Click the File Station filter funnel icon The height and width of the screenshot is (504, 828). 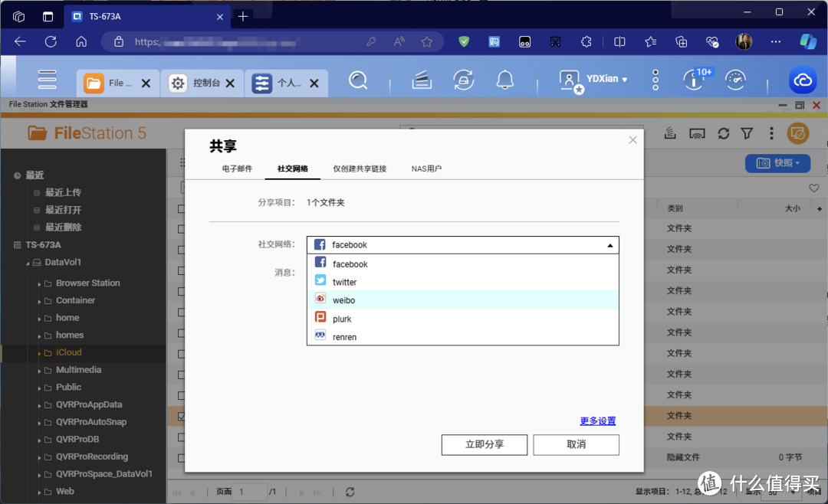(x=747, y=133)
